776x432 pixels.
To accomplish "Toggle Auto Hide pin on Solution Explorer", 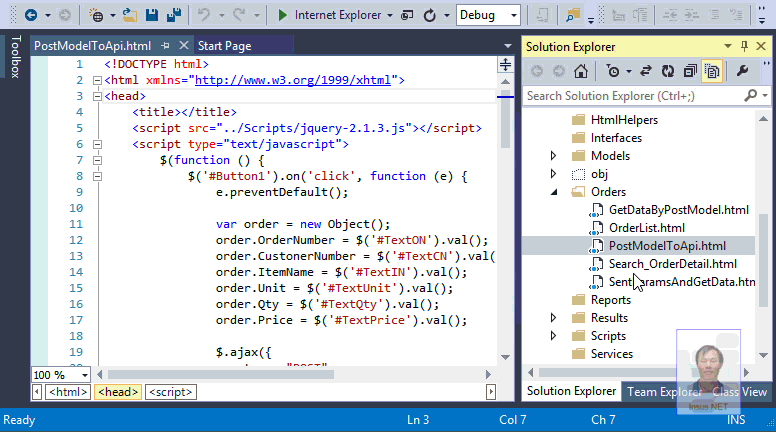I will click(x=744, y=47).
